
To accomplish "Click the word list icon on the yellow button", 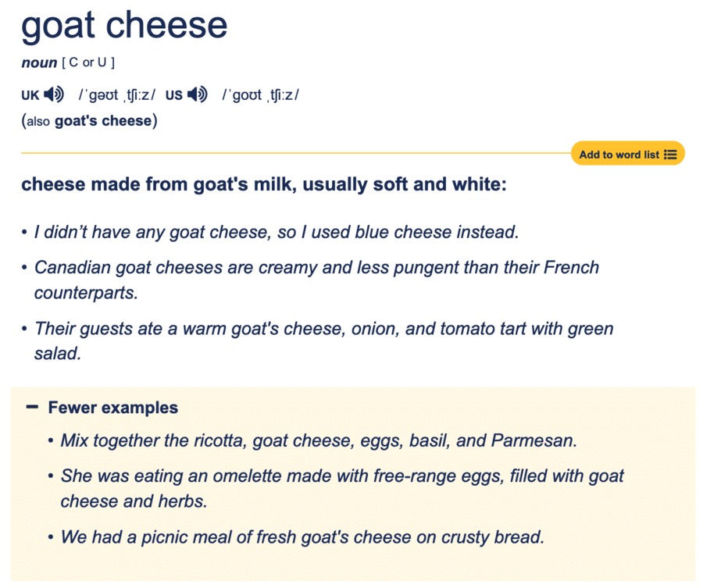I will point(671,153).
